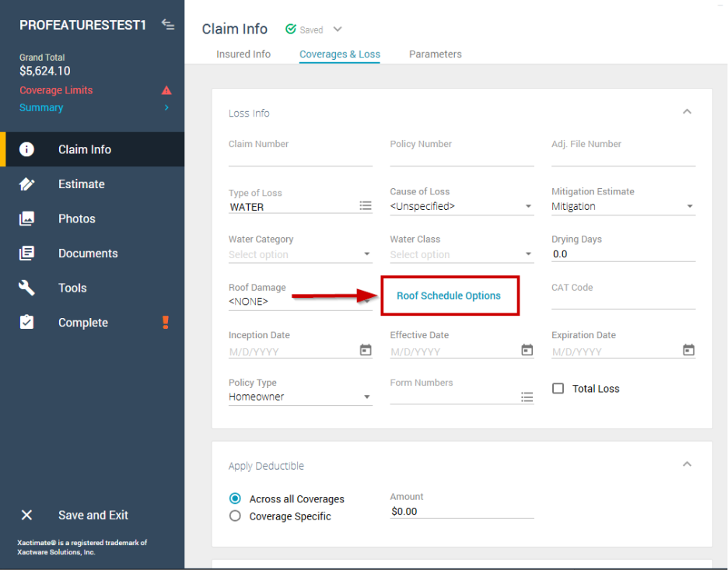This screenshot has width=728, height=570.
Task: Open the Type of Loss list icon
Action: [x=366, y=206]
